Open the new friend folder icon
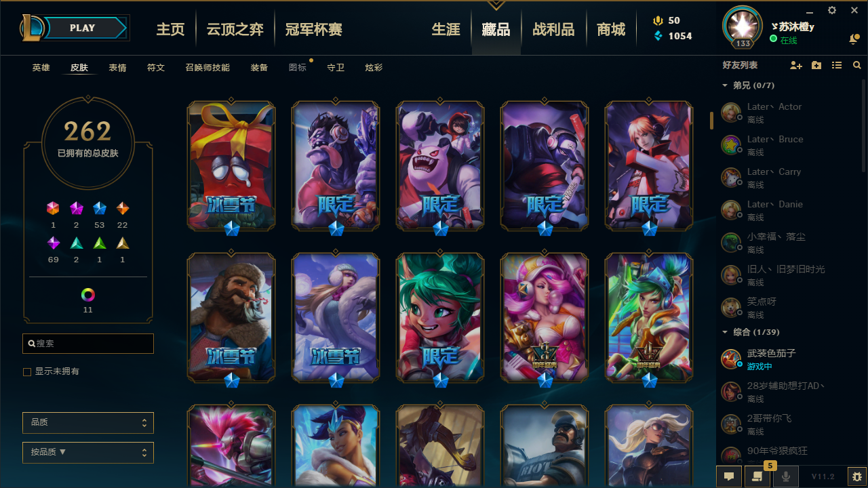Screen dimensions: 868x488 point(816,65)
